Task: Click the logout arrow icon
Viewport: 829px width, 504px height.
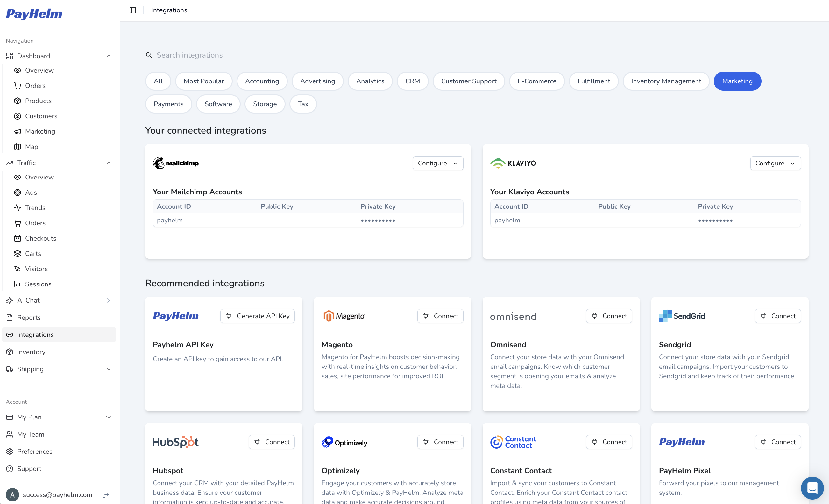Action: pyautogui.click(x=106, y=494)
